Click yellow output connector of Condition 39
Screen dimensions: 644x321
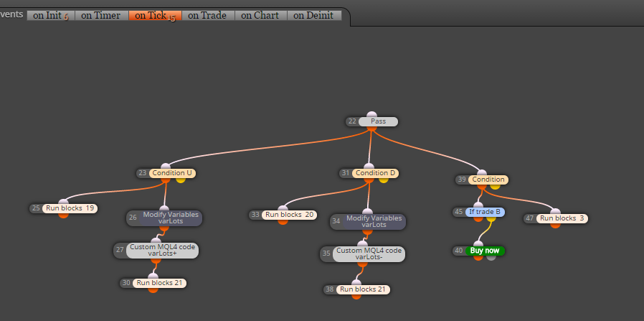coord(495,186)
